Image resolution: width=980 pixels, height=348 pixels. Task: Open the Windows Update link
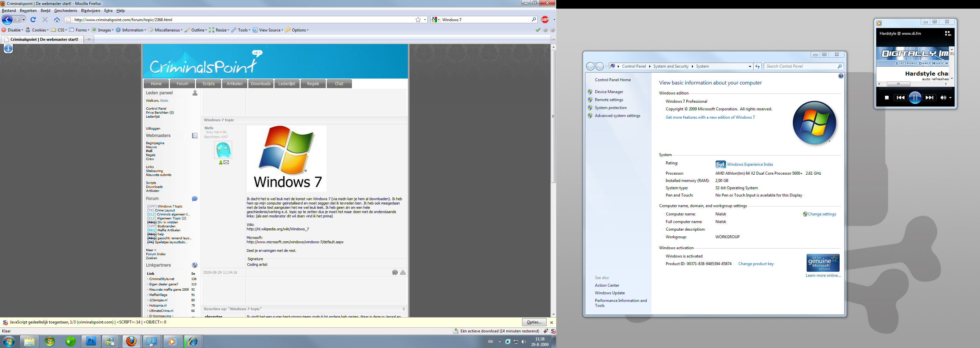[x=610, y=293]
